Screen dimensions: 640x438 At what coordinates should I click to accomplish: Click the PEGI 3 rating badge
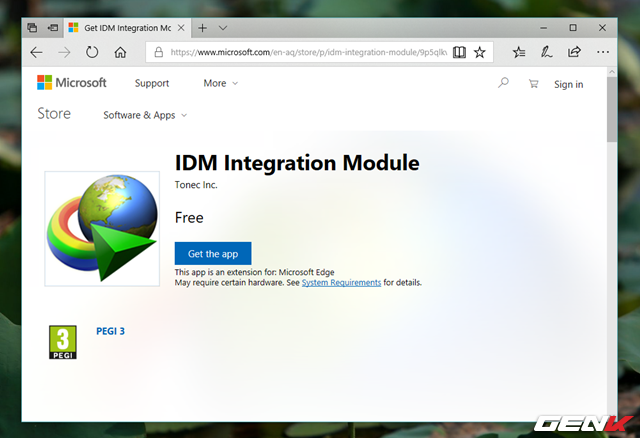pos(63,342)
